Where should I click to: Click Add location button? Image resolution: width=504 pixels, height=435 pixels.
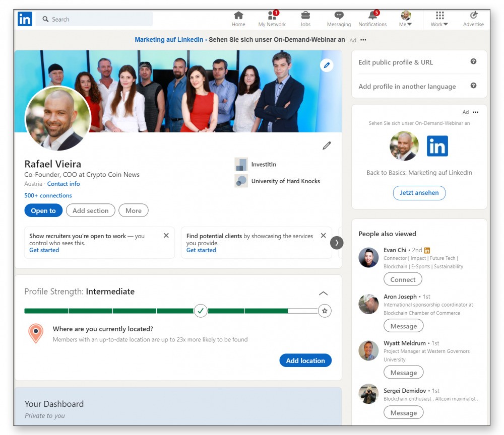(x=305, y=360)
